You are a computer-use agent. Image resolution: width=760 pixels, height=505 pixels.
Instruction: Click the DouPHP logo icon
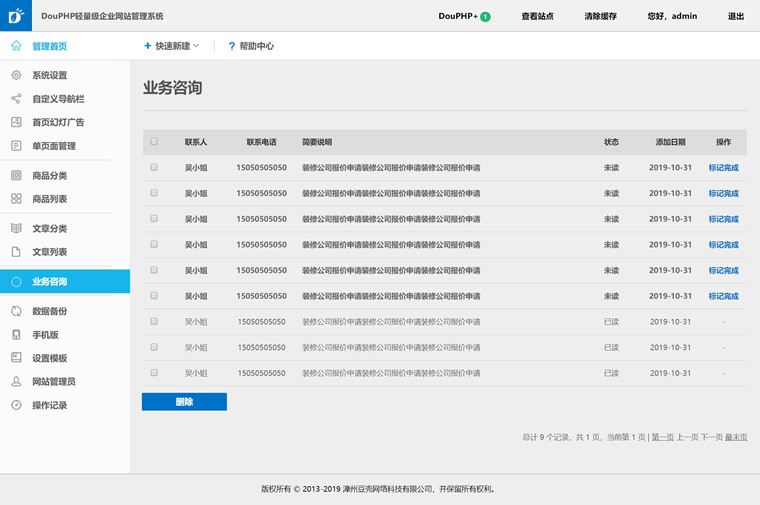[15, 15]
